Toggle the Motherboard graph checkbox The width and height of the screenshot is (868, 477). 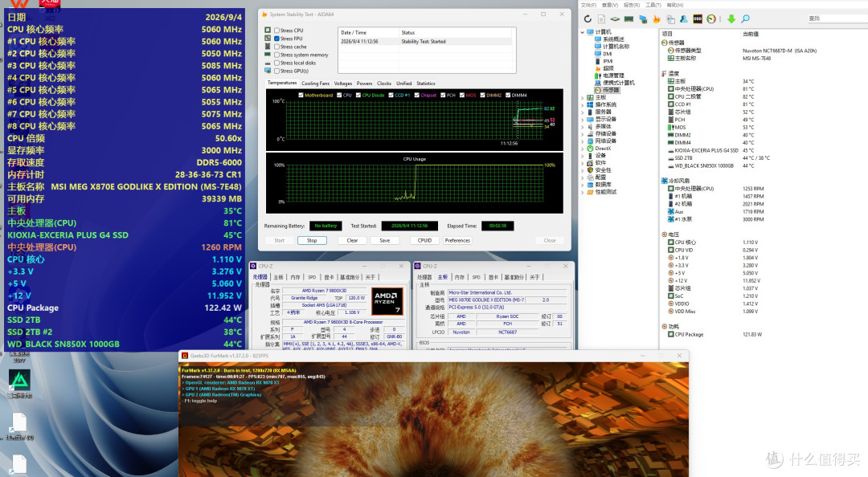click(301, 96)
